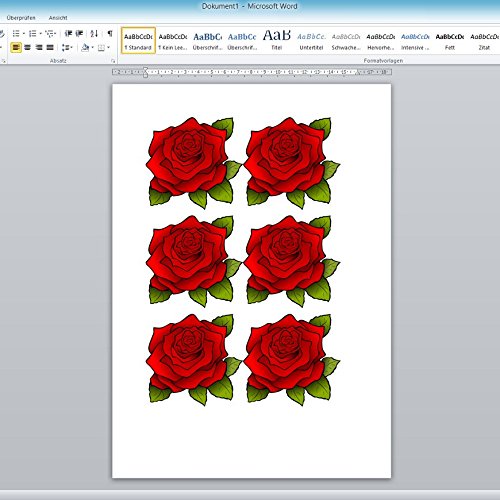Open the dialog launcher left of Absatz group
500x500 pixels.
click(3, 61)
